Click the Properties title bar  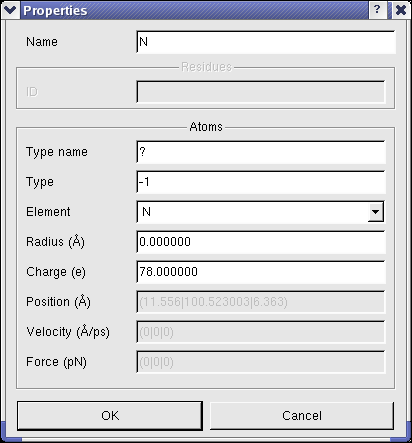point(194,10)
